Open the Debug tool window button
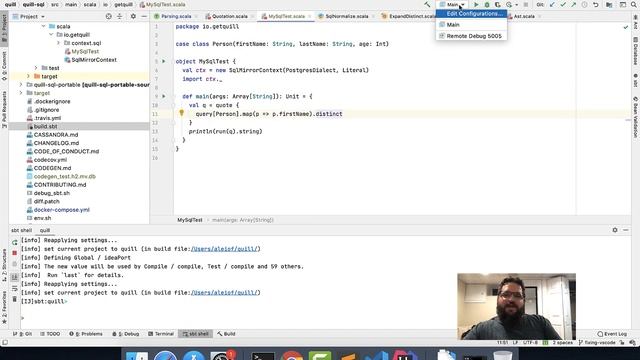 click(126, 334)
